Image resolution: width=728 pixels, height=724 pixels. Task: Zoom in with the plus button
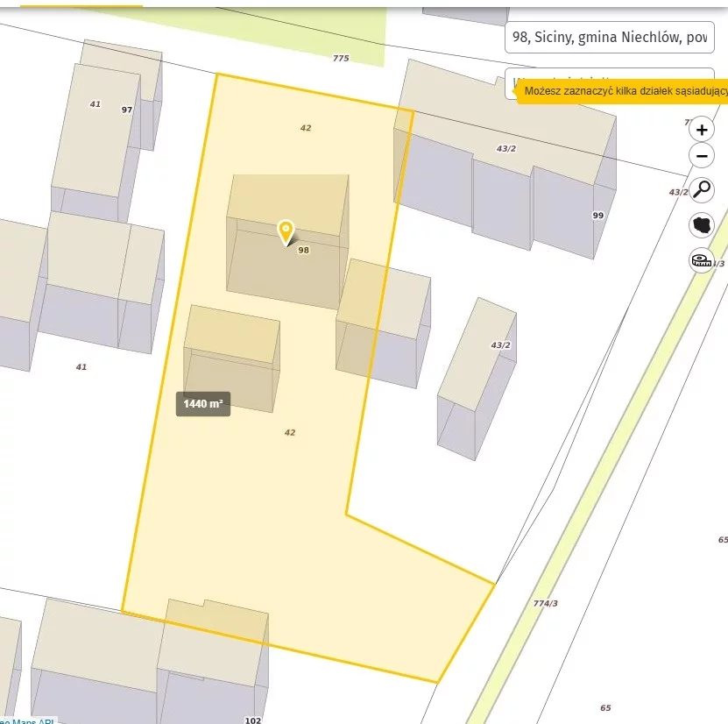click(702, 130)
